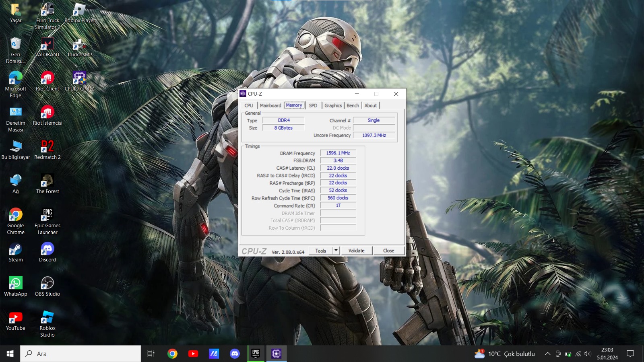
Task: Open Denetim Masası control panel icon
Action: click(16, 119)
